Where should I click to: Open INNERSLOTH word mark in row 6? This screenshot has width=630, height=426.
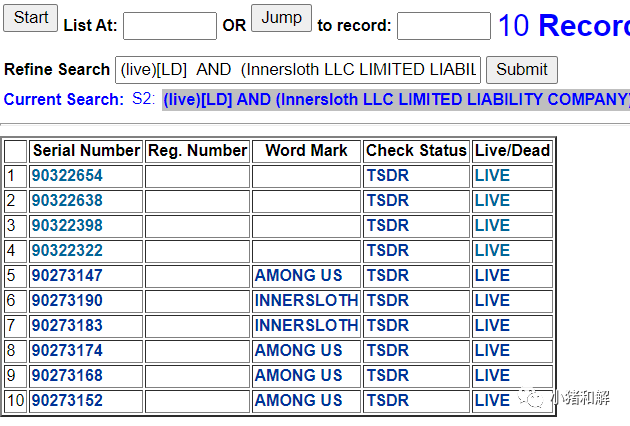point(307,300)
